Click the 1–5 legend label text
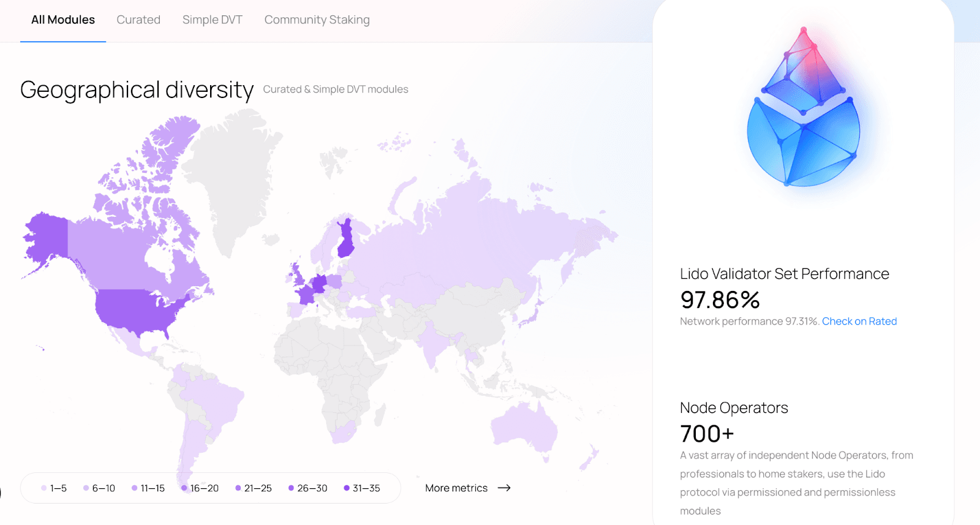The image size is (980, 525). (58, 488)
